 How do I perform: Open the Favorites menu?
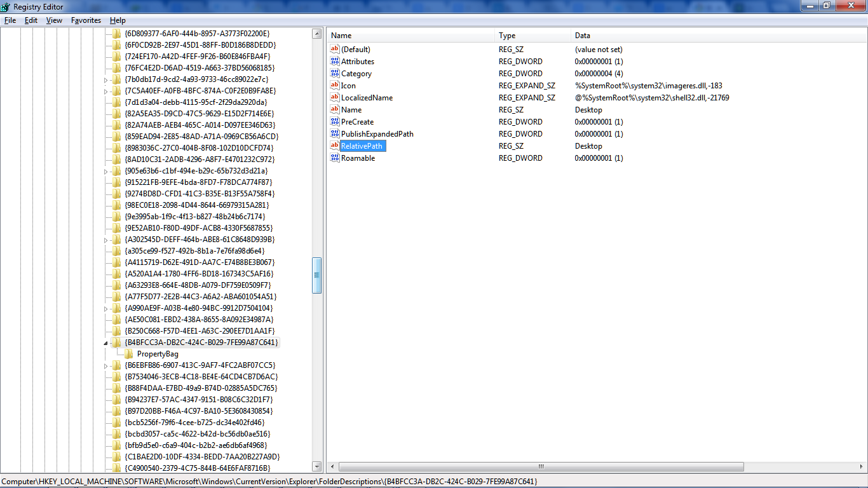coord(86,20)
